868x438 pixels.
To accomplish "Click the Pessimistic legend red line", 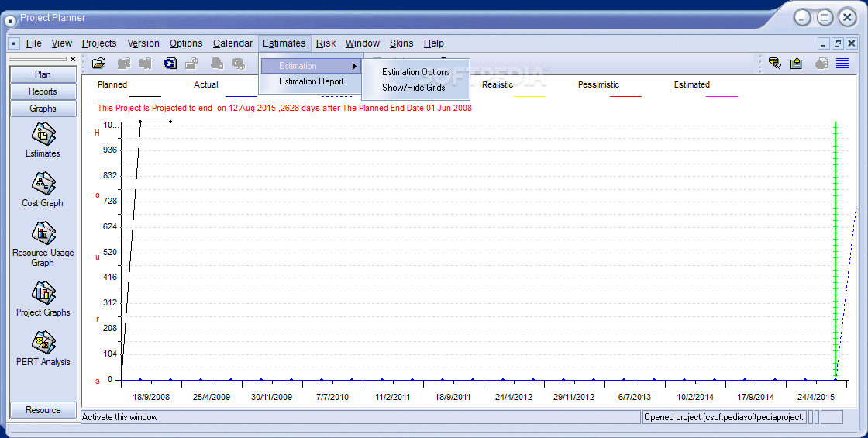I will point(625,96).
